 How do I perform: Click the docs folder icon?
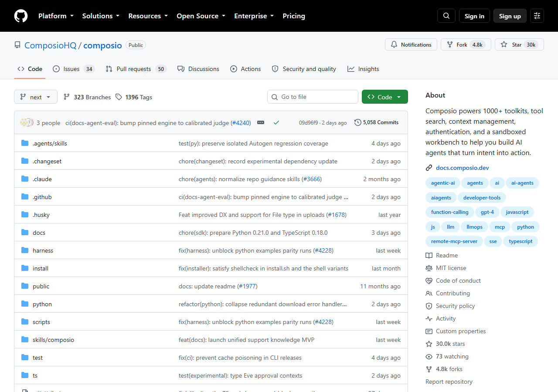25,233
